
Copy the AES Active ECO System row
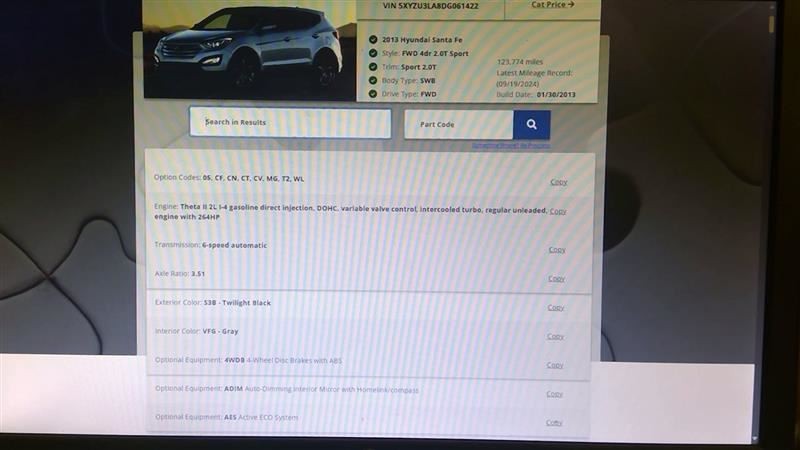554,423
